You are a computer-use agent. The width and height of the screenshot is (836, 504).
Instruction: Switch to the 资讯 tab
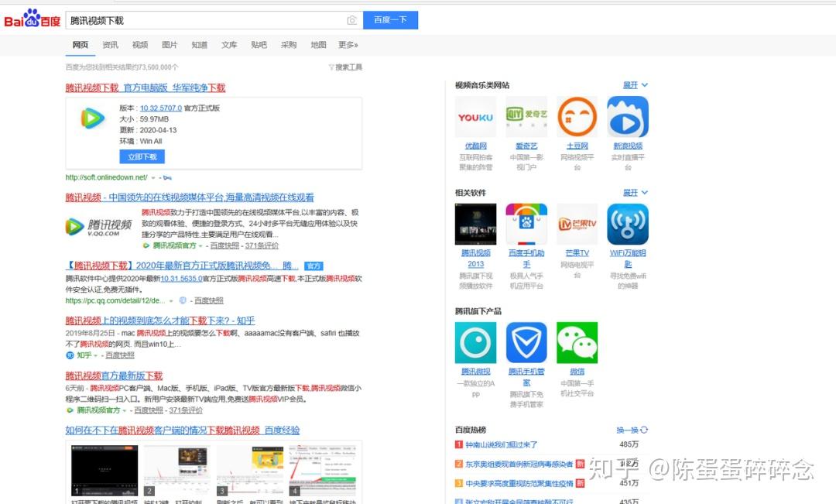tap(111, 45)
